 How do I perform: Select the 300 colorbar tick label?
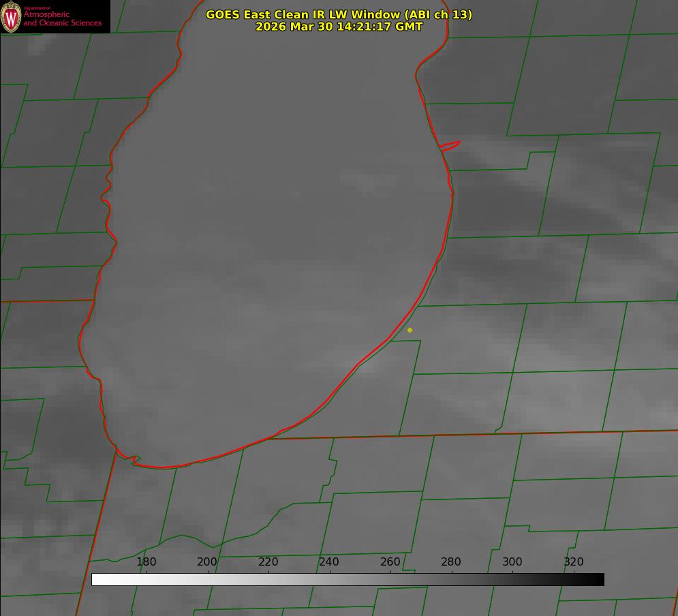[x=512, y=562]
